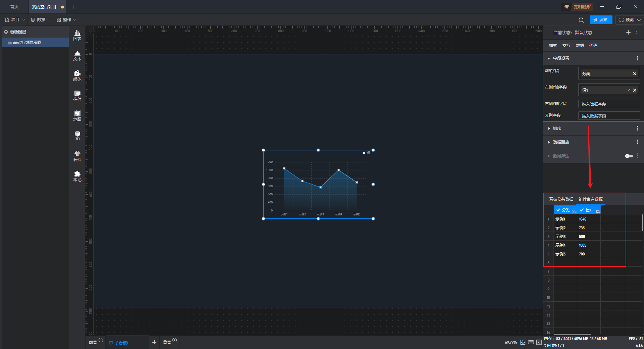Select cell with value 735
Image resolution: width=644 pixels, height=349 pixels.
pyautogui.click(x=589, y=228)
